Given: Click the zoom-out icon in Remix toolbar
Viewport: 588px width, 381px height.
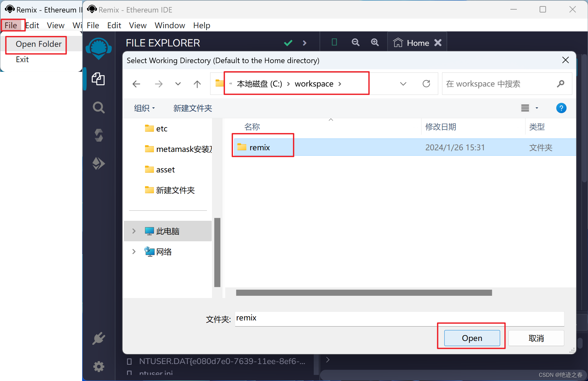Looking at the screenshot, I should 355,42.
